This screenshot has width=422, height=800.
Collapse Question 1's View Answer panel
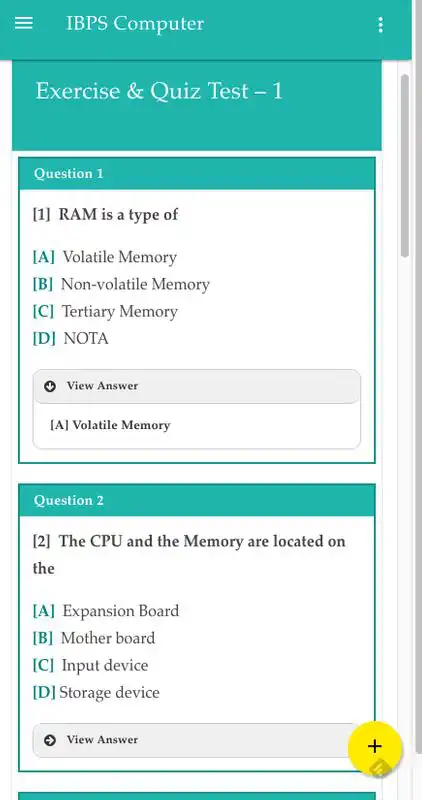click(196, 386)
